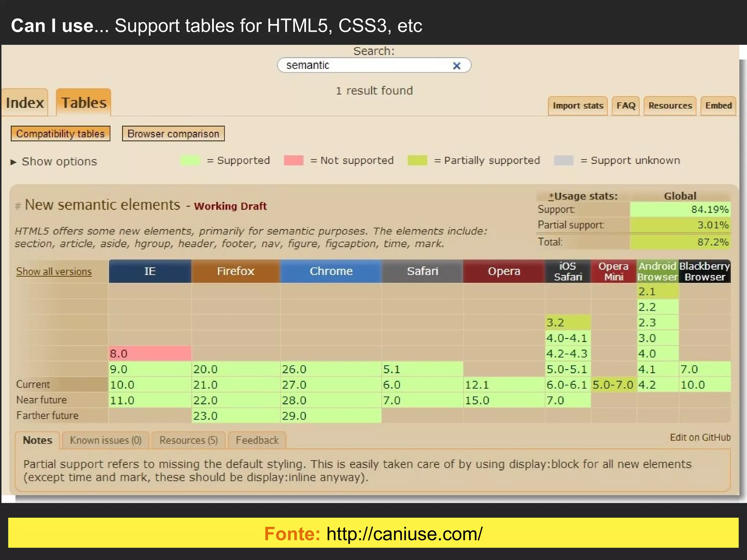Image resolution: width=747 pixels, height=560 pixels.
Task: Click the # anchor before New semantic elements
Action: coord(18,206)
